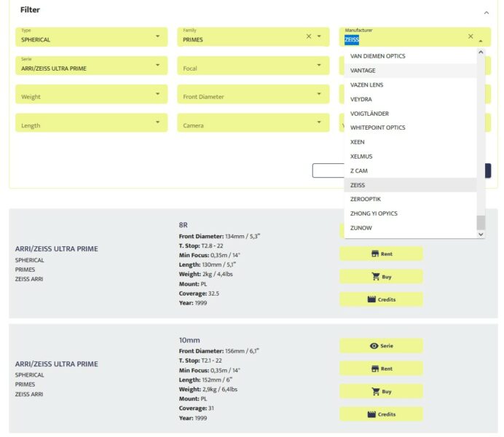The width and height of the screenshot is (504, 437).
Task: Click Weight 2,9kg / 6,4lbs line
Action: point(208,389)
